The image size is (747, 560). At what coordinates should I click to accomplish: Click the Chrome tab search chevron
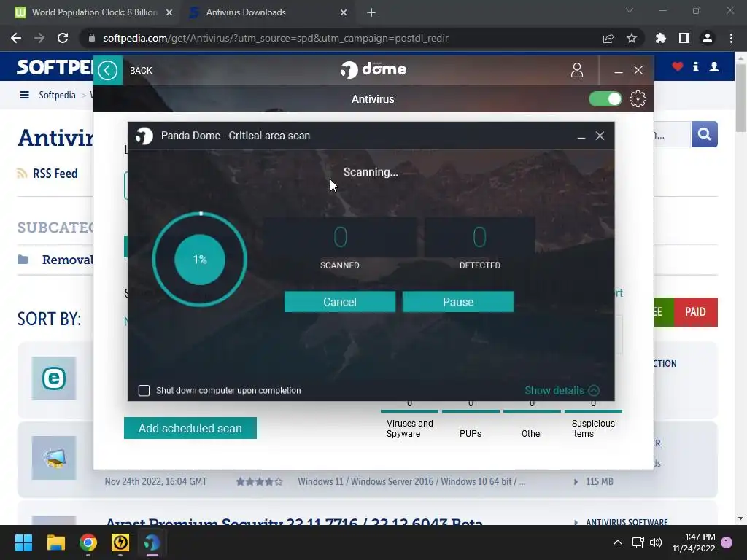pos(630,10)
